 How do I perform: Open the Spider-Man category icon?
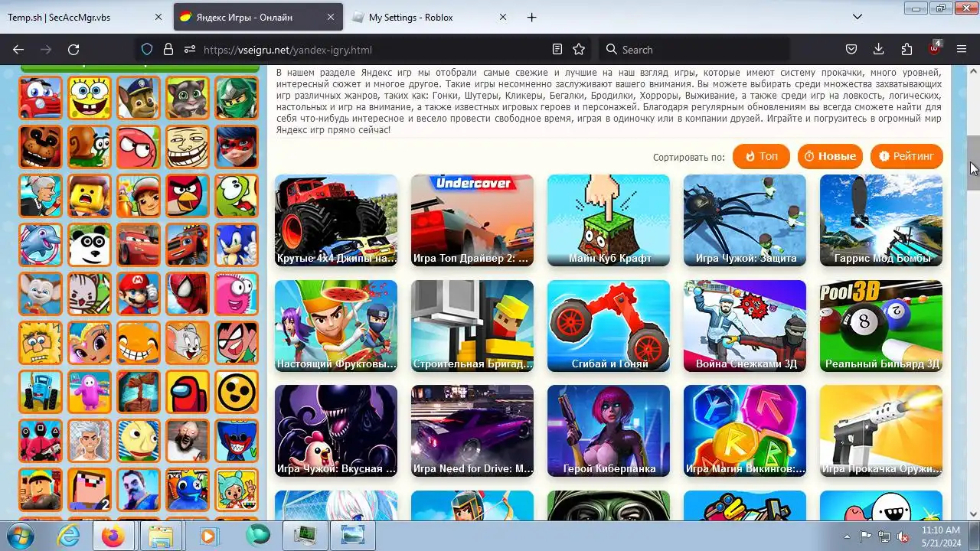(188, 293)
